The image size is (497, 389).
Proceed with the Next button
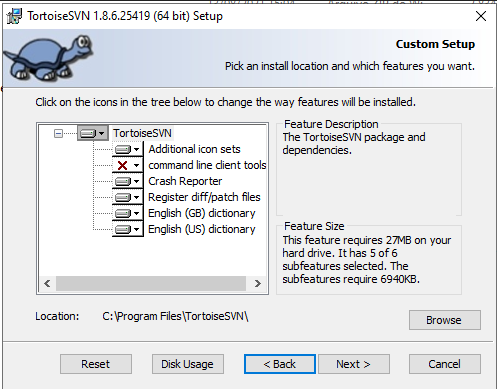(354, 364)
